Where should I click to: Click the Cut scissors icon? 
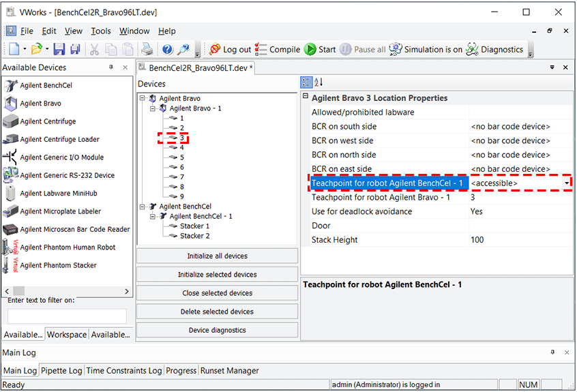pyautogui.click(x=94, y=49)
